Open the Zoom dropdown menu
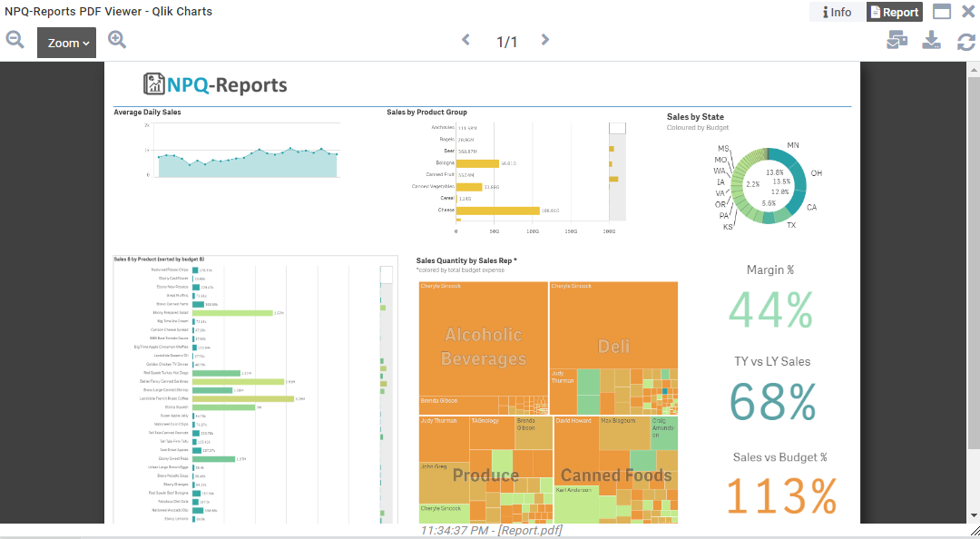 click(x=67, y=43)
